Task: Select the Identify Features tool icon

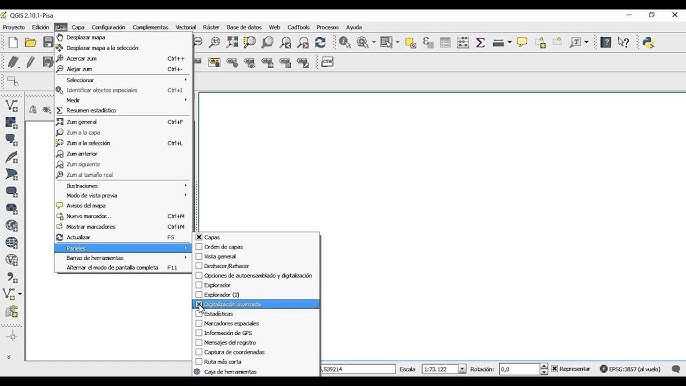Action: pos(345,42)
